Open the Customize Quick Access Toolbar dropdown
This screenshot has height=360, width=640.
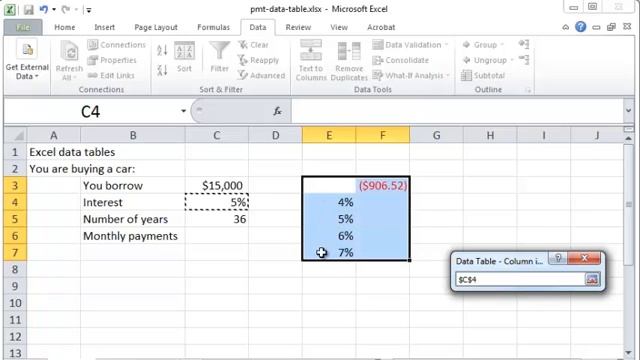[x=88, y=10]
